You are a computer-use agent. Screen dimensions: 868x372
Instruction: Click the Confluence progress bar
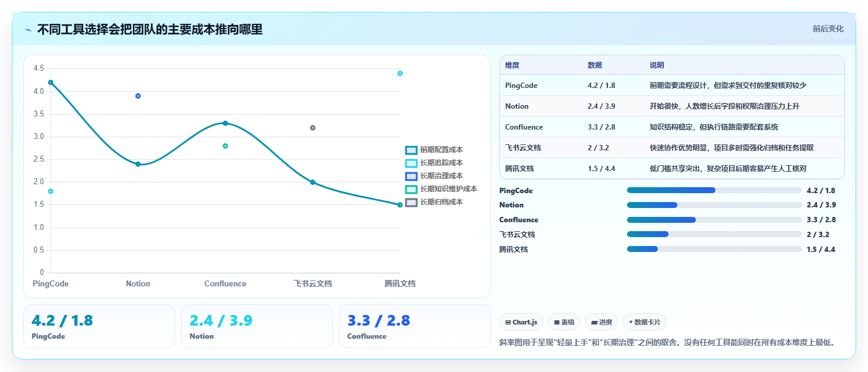pos(714,220)
